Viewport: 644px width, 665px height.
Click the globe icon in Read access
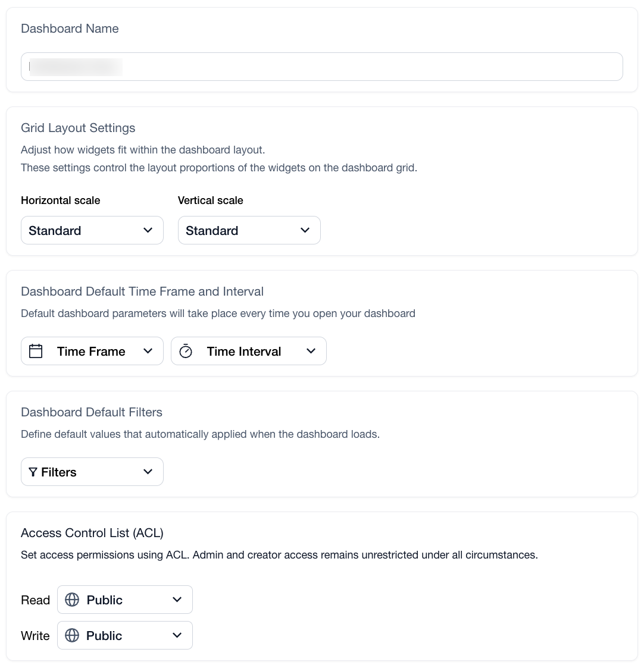coord(72,600)
